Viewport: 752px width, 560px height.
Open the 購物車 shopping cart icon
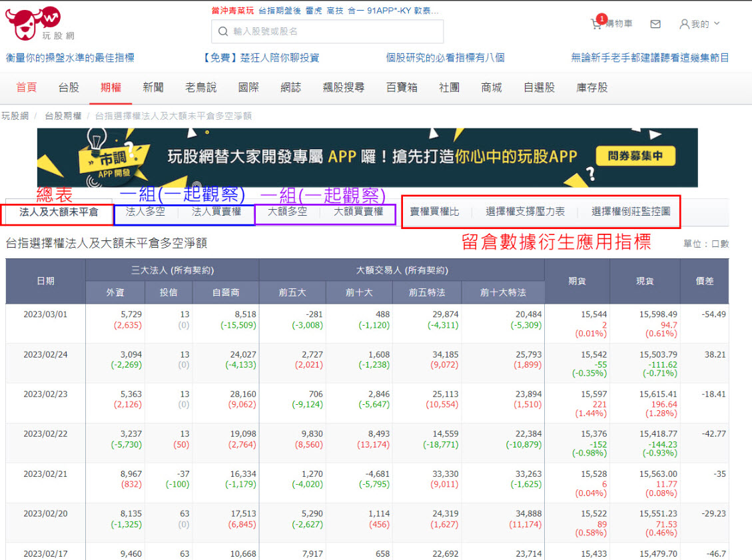tap(599, 23)
